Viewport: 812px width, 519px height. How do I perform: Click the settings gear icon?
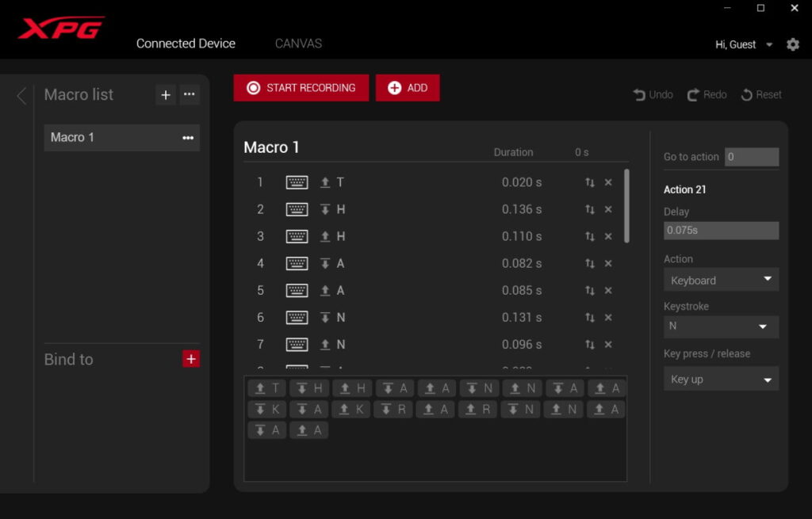[x=793, y=44]
